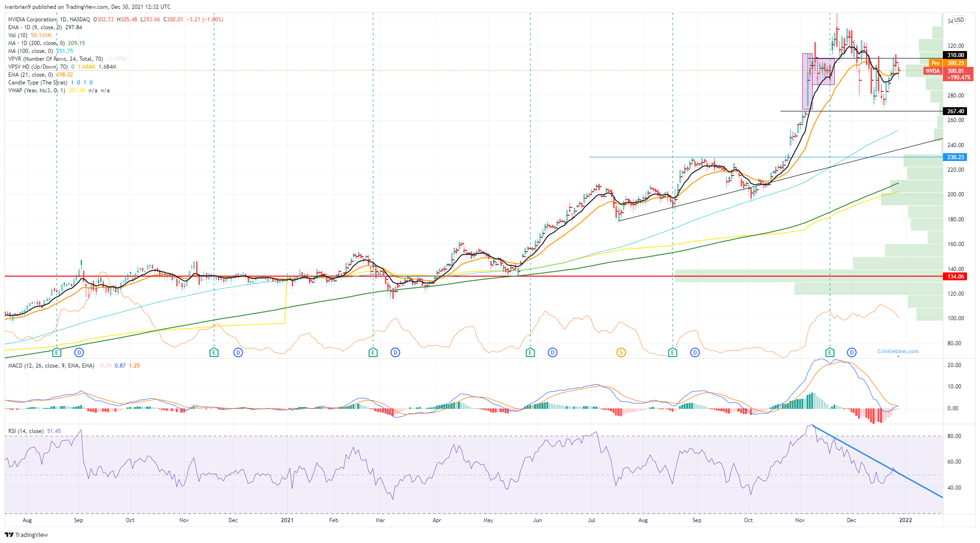Image resolution: width=980 pixels, height=543 pixels.
Task: Click the Jul label on the time axis
Action: [591, 520]
